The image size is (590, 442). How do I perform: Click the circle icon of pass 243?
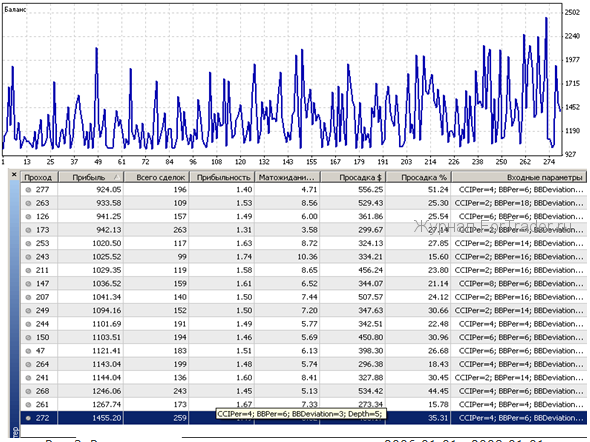[x=28, y=257]
